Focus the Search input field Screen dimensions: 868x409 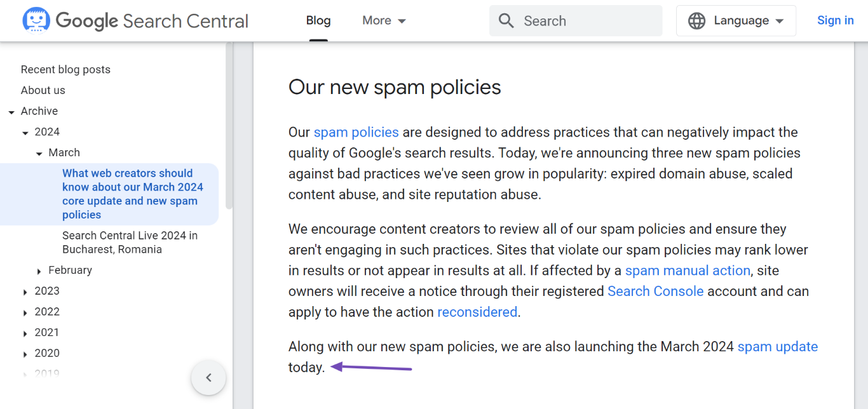[576, 21]
